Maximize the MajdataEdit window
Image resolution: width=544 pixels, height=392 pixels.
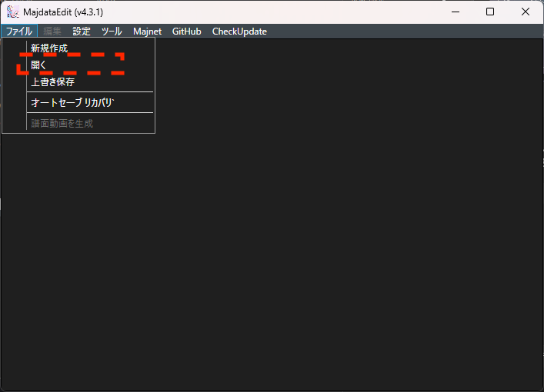click(490, 12)
